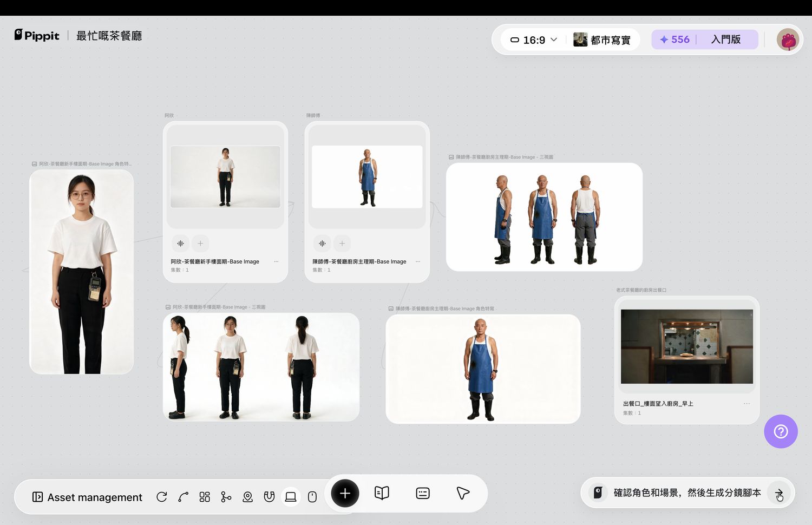
Task: Click the 陳師傅 base image thumbnail in its card
Action: click(367, 176)
